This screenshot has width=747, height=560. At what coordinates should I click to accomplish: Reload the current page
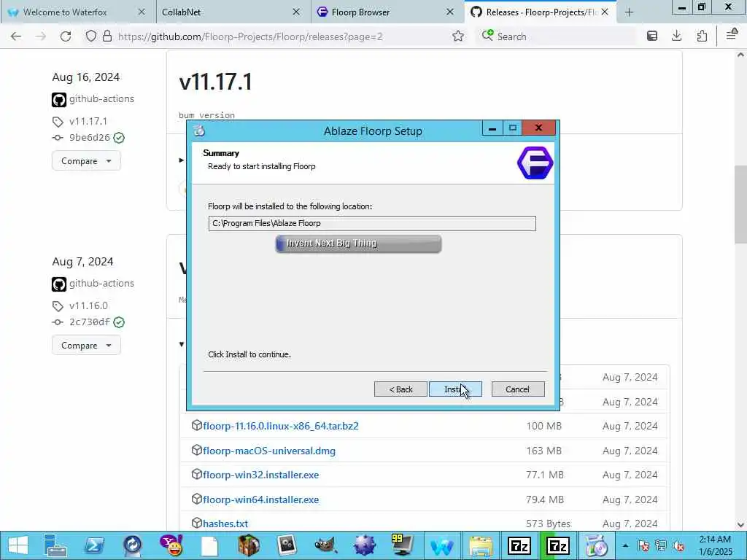pyautogui.click(x=66, y=36)
